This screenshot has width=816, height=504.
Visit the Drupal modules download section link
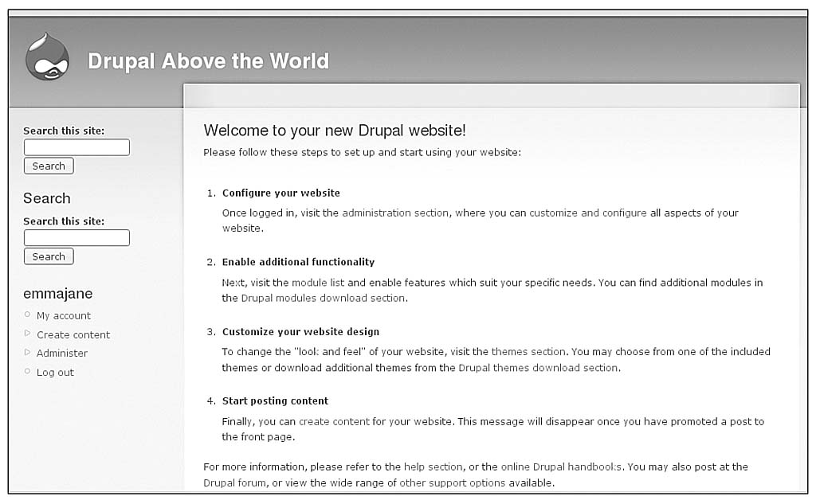click(x=324, y=298)
